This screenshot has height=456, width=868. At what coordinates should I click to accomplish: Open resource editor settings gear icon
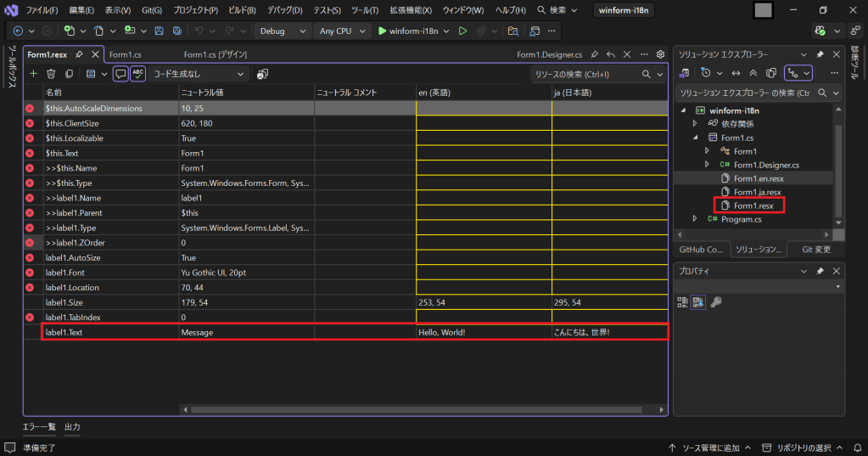660,54
